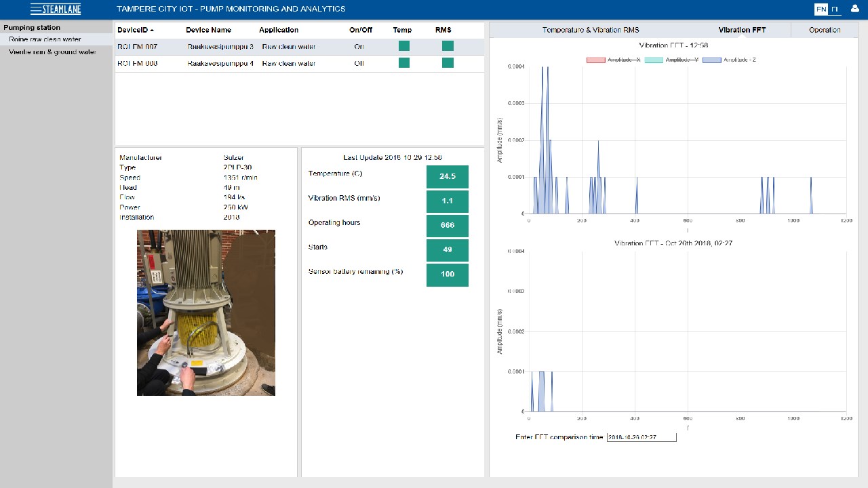The height and width of the screenshot is (488, 868).
Task: Click the pump photo thumbnail
Action: 206,312
